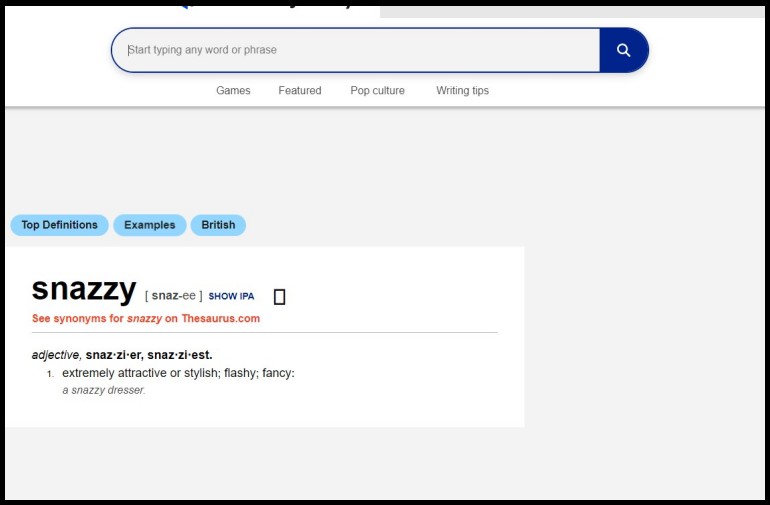This screenshot has width=770, height=505.
Task: Select the Pop culture menu item
Action: [377, 91]
